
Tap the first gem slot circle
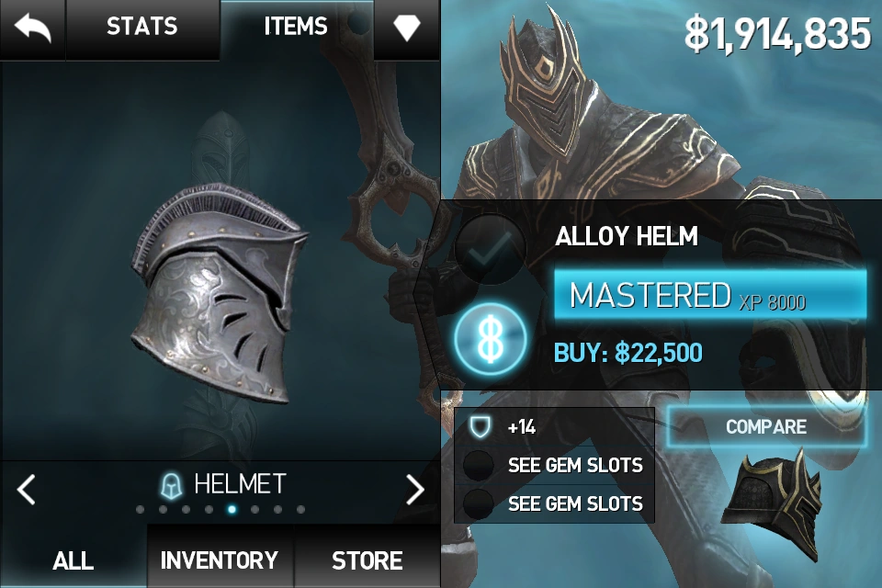pyautogui.click(x=478, y=465)
